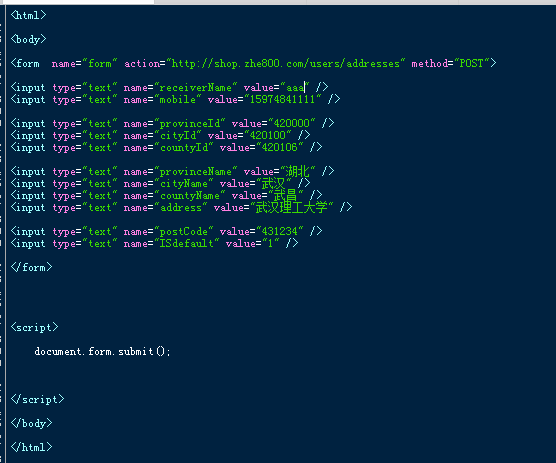Select the active white editor tab
Image resolution: width=556 pixels, height=463 pixels.
click(77, 2)
